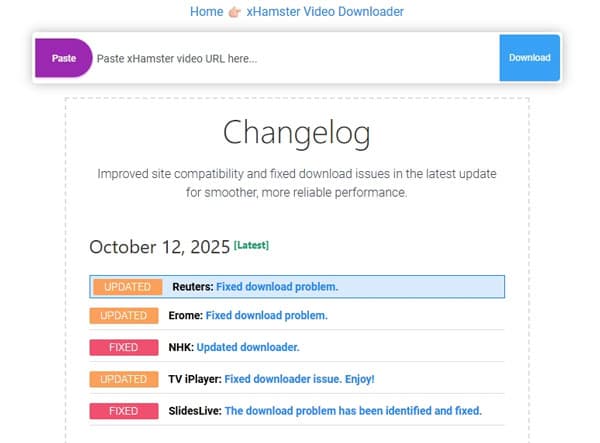Click the FIXED badge beside NHK

(124, 348)
